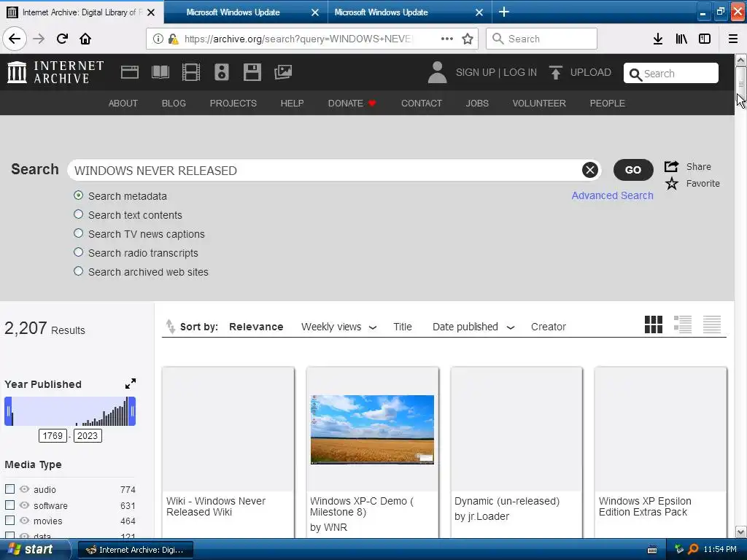Bookmark this page with the star icon

(x=468, y=39)
